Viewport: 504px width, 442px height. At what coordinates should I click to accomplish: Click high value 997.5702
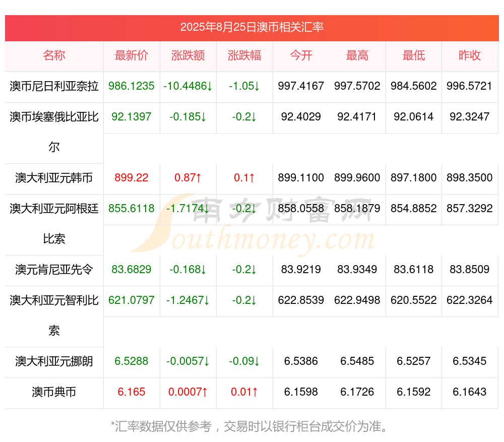(357, 86)
